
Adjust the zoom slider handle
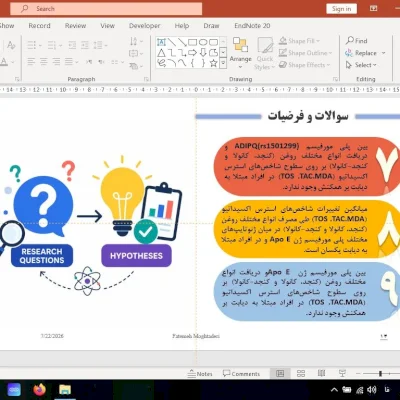[380, 374]
